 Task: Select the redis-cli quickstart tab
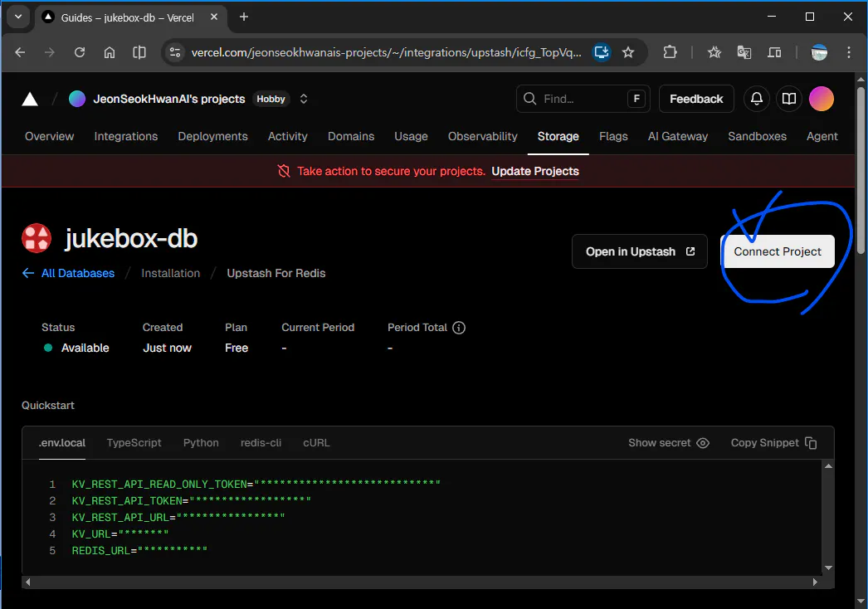click(261, 443)
